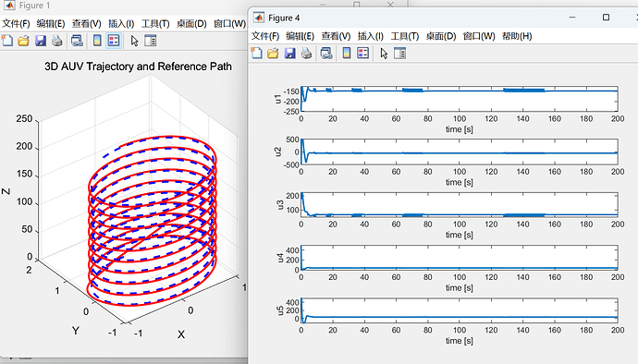638x364 pixels.
Task: Maximize the Figure 4 window
Action: click(606, 18)
